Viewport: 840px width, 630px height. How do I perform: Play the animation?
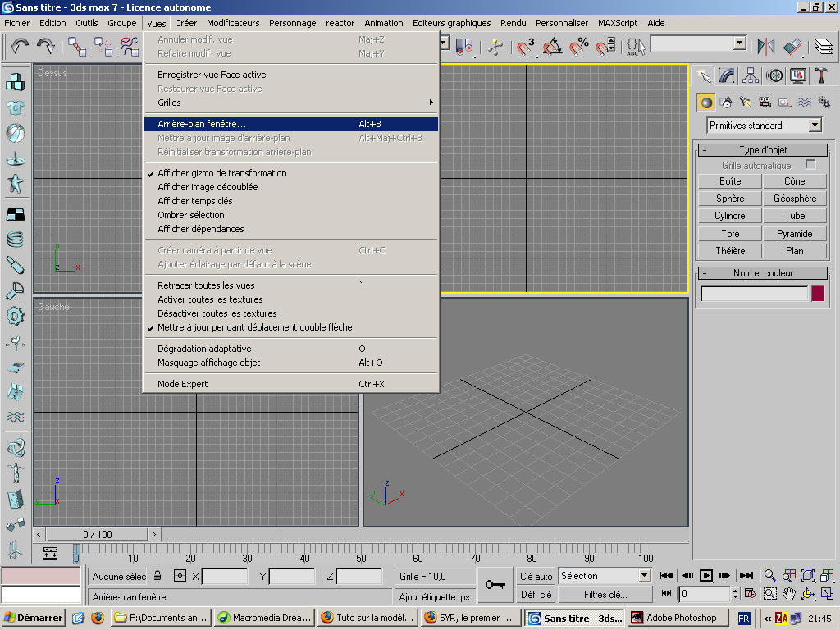[x=706, y=575]
